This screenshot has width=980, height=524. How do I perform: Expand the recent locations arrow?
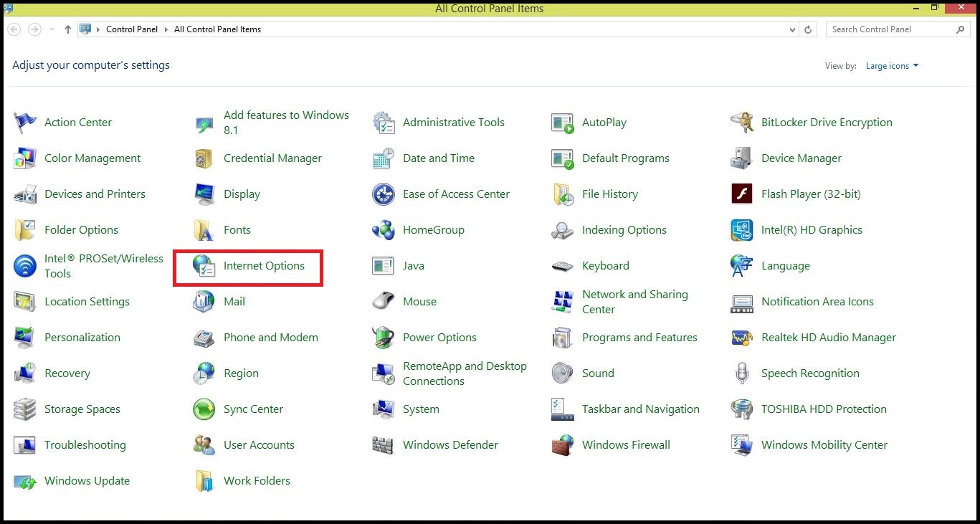click(x=52, y=30)
